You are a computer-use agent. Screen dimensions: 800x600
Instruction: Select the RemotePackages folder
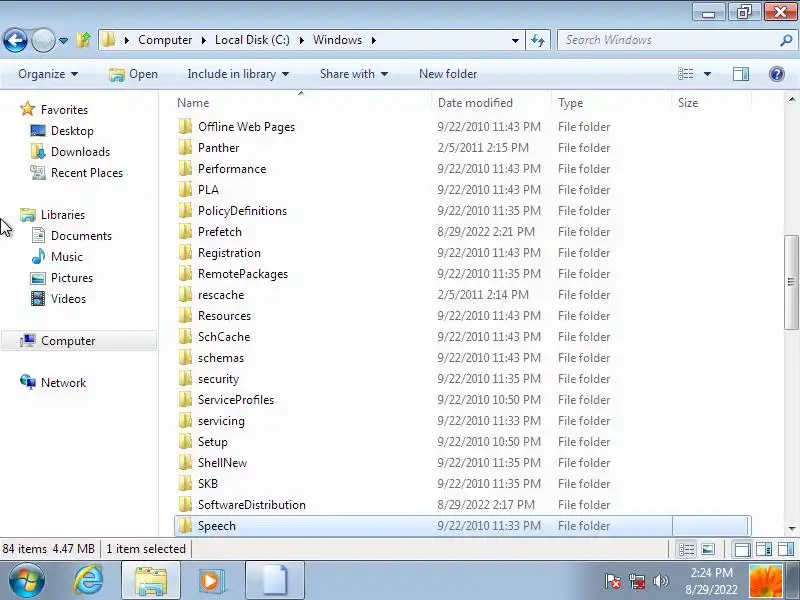tap(243, 274)
